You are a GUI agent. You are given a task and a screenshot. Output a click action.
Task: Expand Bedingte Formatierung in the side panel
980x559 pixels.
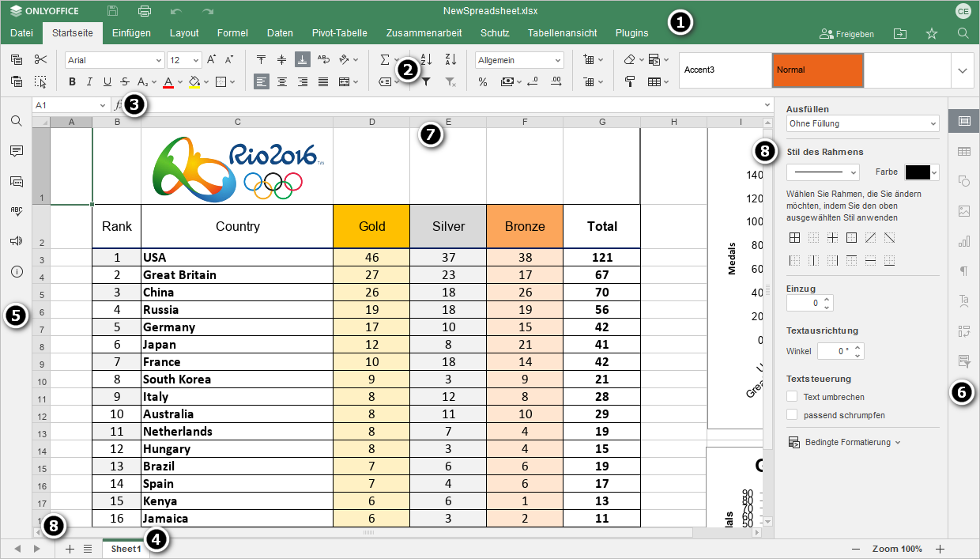[845, 442]
